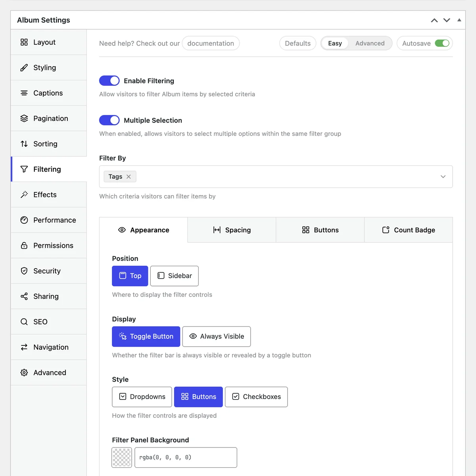Viewport: 476px width, 476px height.
Task: Click the Permissions lock icon
Action: [24, 245]
